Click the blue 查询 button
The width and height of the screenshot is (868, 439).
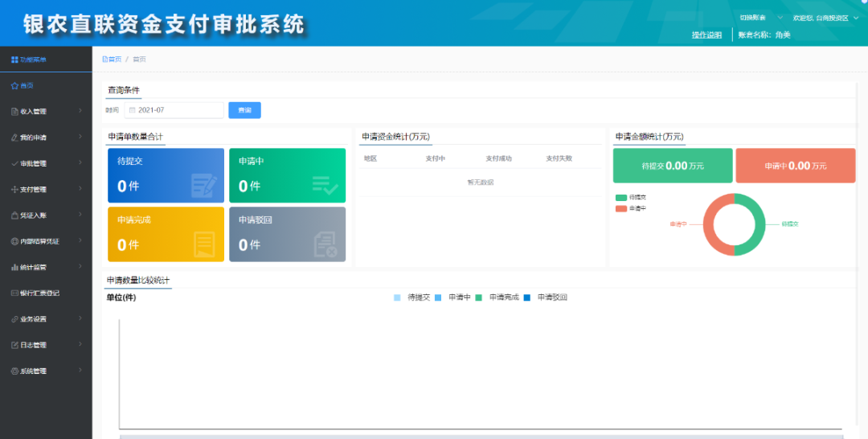[x=244, y=110]
